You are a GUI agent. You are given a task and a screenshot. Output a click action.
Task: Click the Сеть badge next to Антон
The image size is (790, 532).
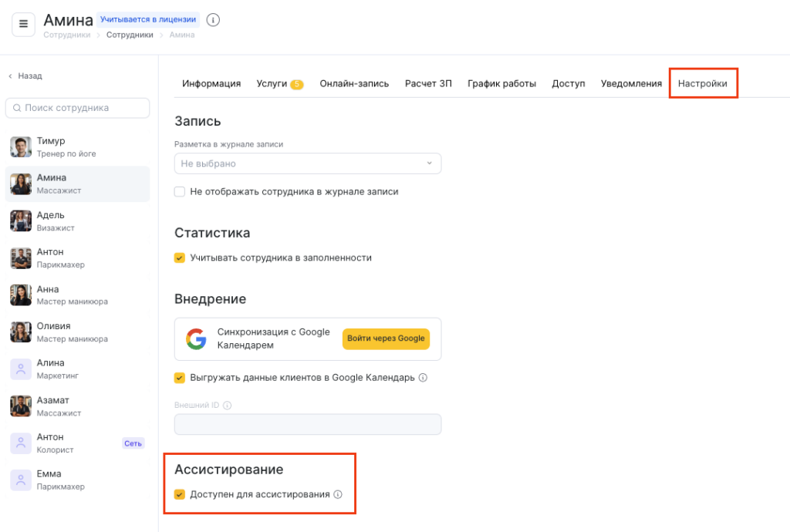[133, 443]
